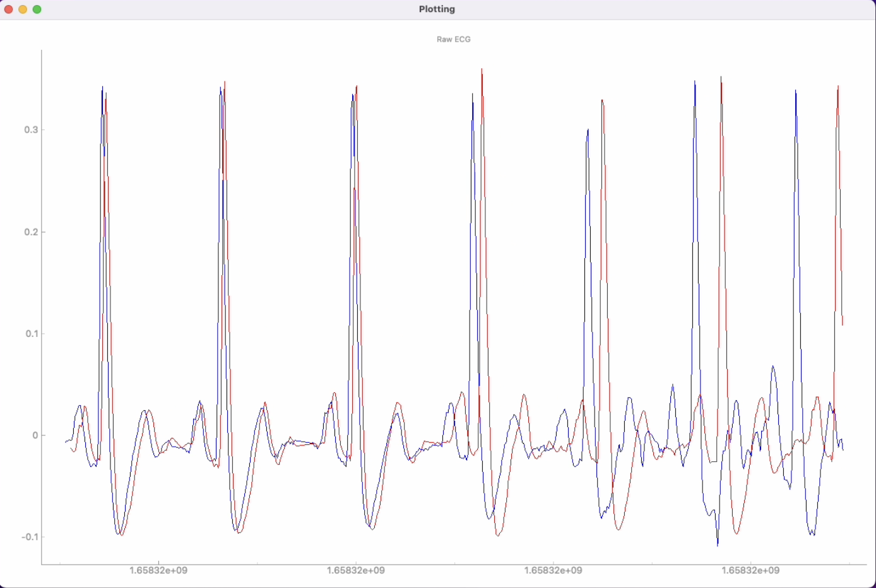876x588 pixels.
Task: Click the red close window button
Action: (8, 9)
